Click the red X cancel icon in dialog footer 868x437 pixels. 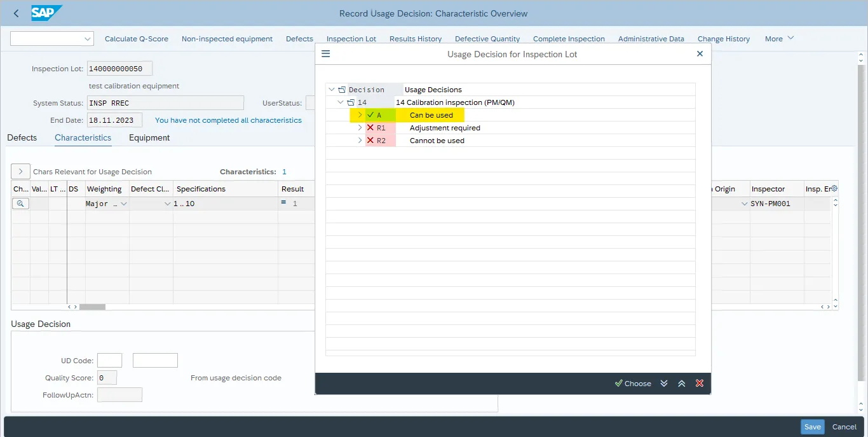[700, 384]
